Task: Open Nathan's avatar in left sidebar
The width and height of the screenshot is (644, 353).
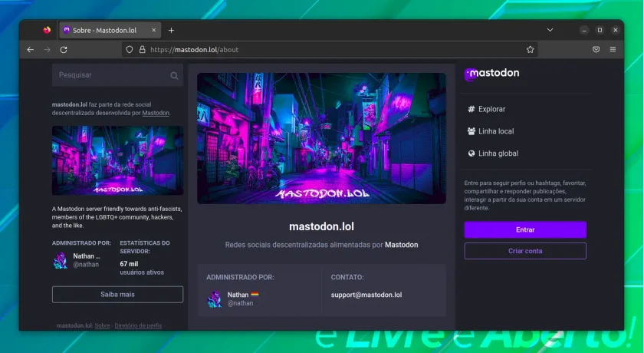Action: click(61, 261)
